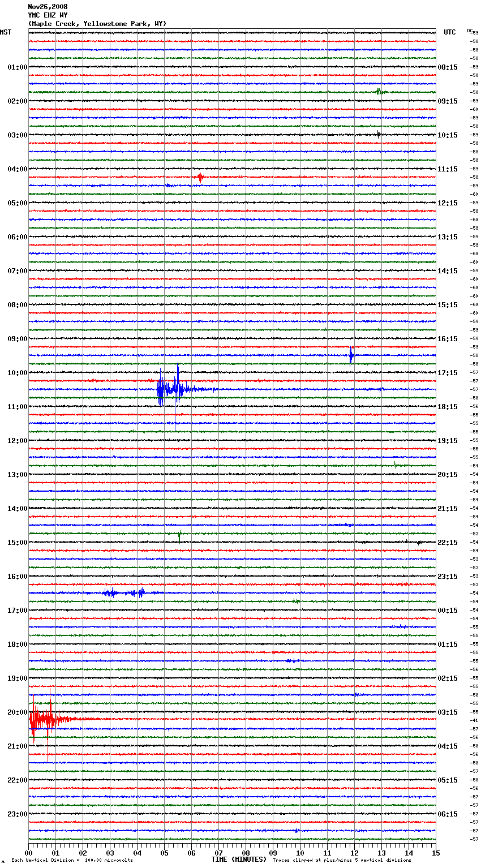Click the Maple Creek, Yellowstone Park location title
The height and width of the screenshot is (868, 481).
click(97, 24)
